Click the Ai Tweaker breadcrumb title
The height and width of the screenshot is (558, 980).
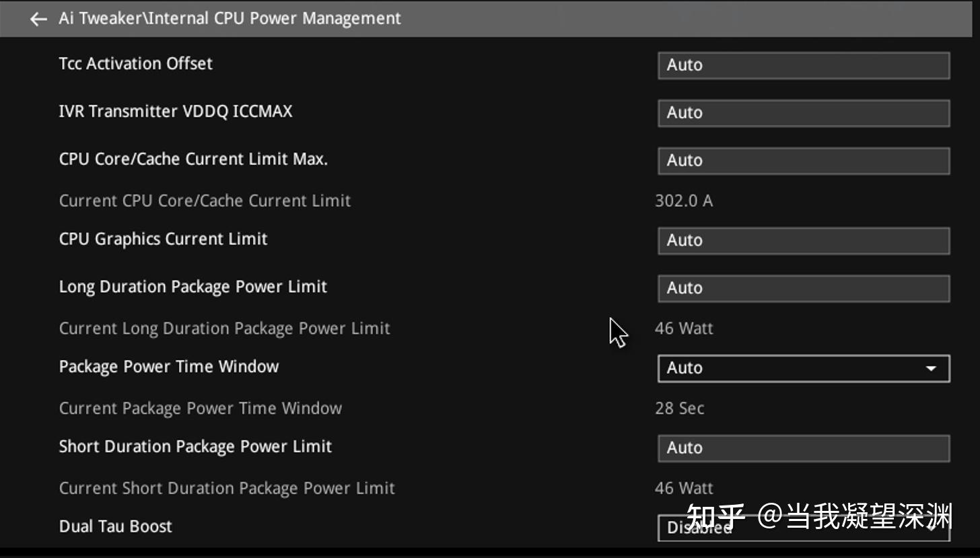click(230, 18)
